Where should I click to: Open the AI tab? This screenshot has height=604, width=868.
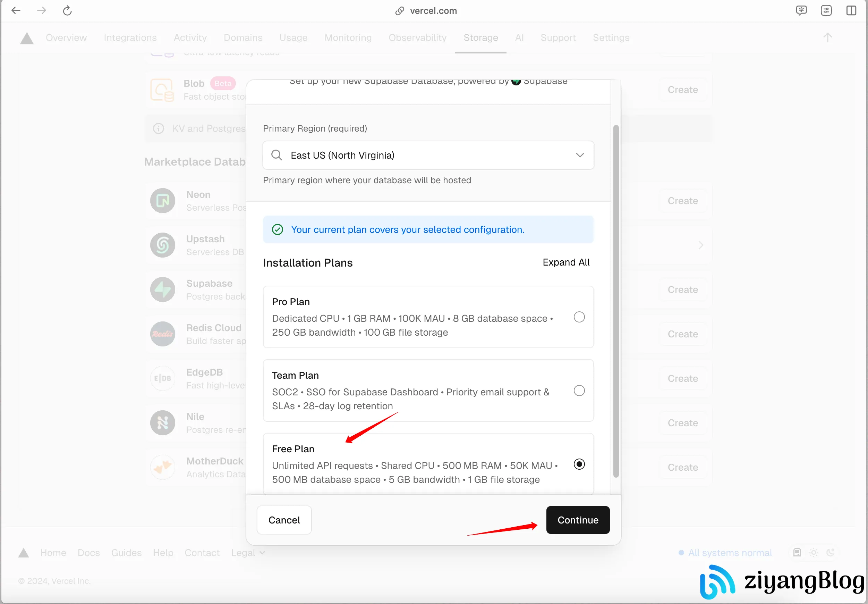[519, 38]
